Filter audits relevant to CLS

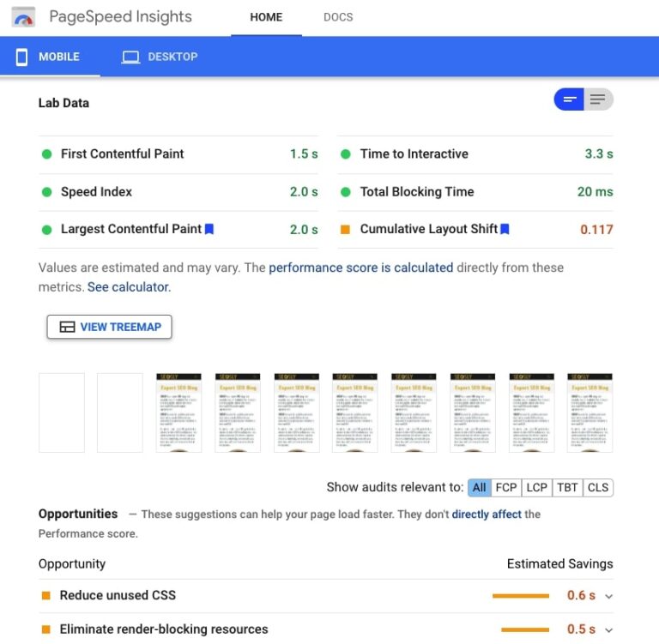click(598, 487)
